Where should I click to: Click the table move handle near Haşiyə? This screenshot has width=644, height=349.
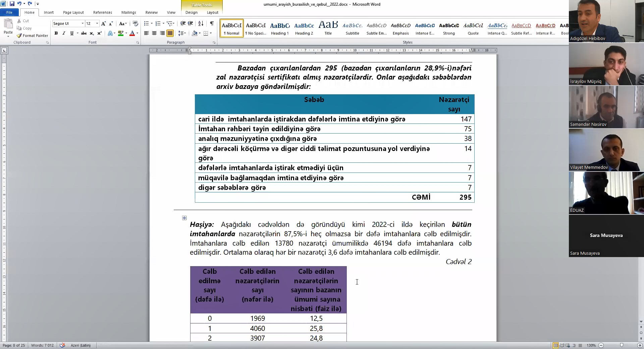tap(184, 218)
